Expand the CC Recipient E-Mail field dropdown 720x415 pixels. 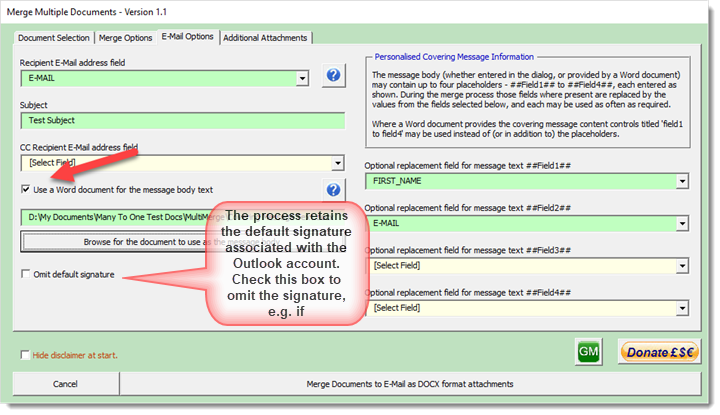(x=337, y=162)
